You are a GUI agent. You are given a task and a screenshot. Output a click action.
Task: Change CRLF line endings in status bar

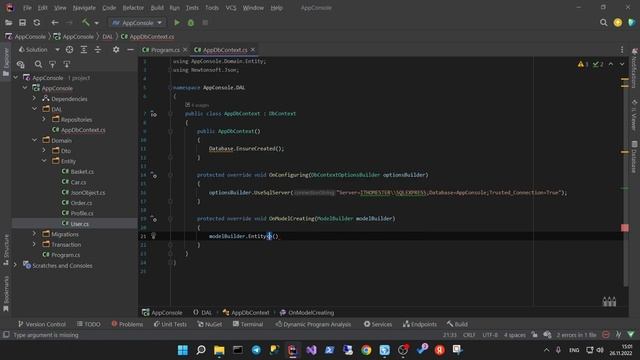469,335
